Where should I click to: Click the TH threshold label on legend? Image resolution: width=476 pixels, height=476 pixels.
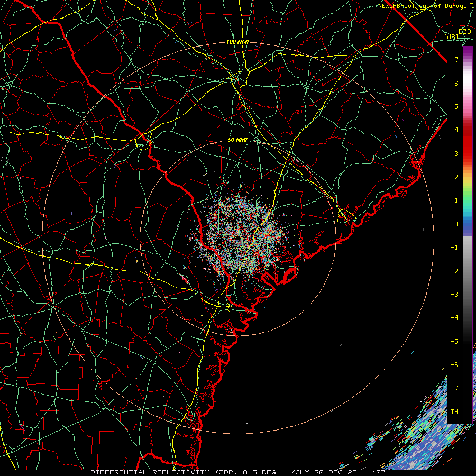click(454, 412)
